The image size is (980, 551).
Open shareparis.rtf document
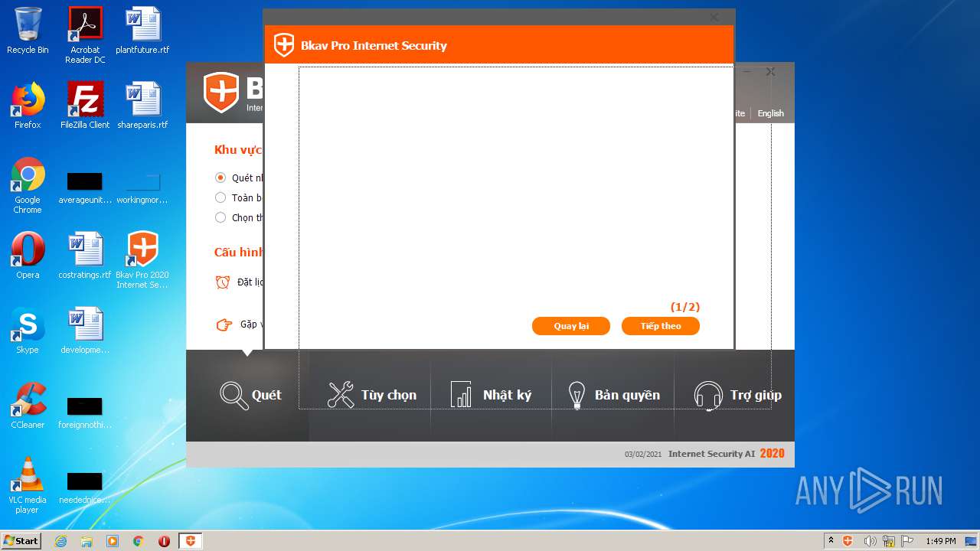[x=142, y=106]
